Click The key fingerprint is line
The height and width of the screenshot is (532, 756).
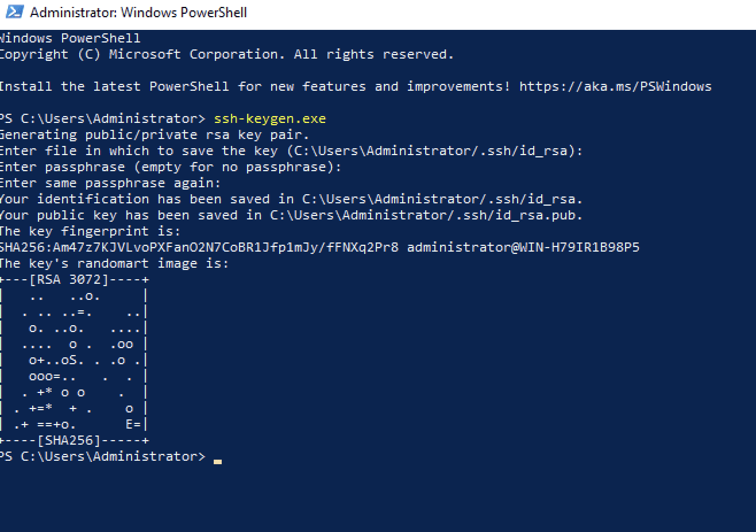pos(90,232)
